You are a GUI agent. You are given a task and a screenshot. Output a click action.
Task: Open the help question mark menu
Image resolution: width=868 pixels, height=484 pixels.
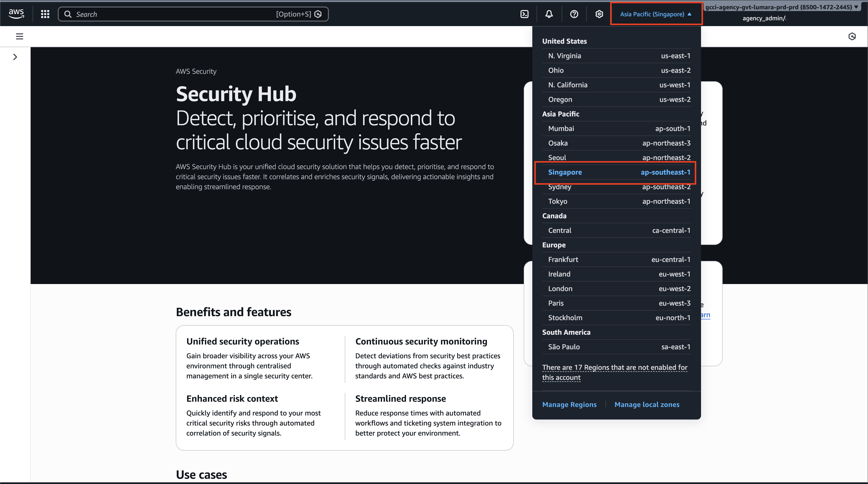(x=574, y=14)
